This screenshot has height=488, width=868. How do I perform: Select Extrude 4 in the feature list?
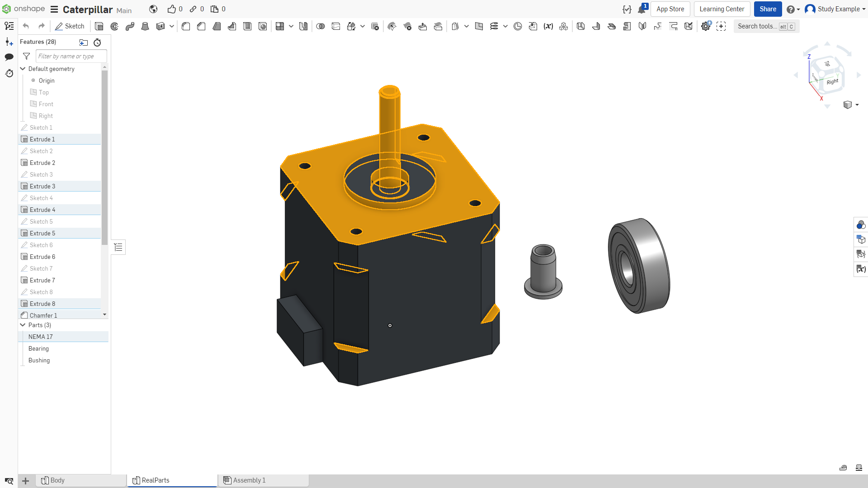(x=60, y=210)
